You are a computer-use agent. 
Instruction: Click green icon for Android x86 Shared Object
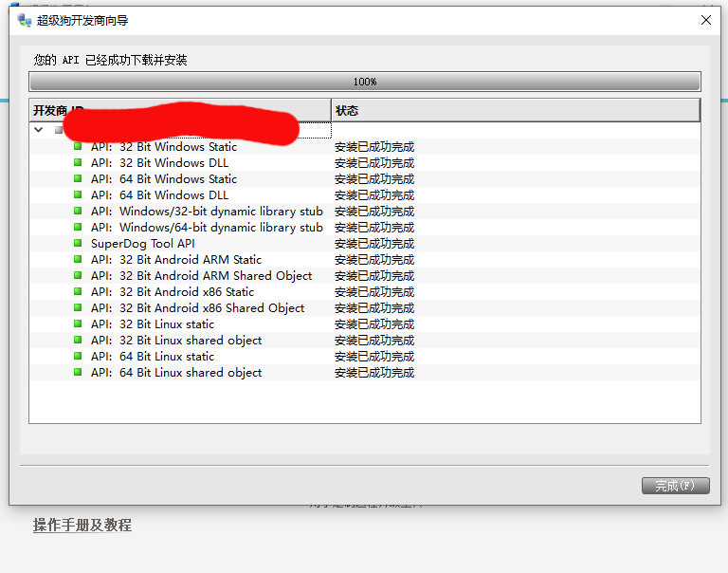(x=78, y=307)
